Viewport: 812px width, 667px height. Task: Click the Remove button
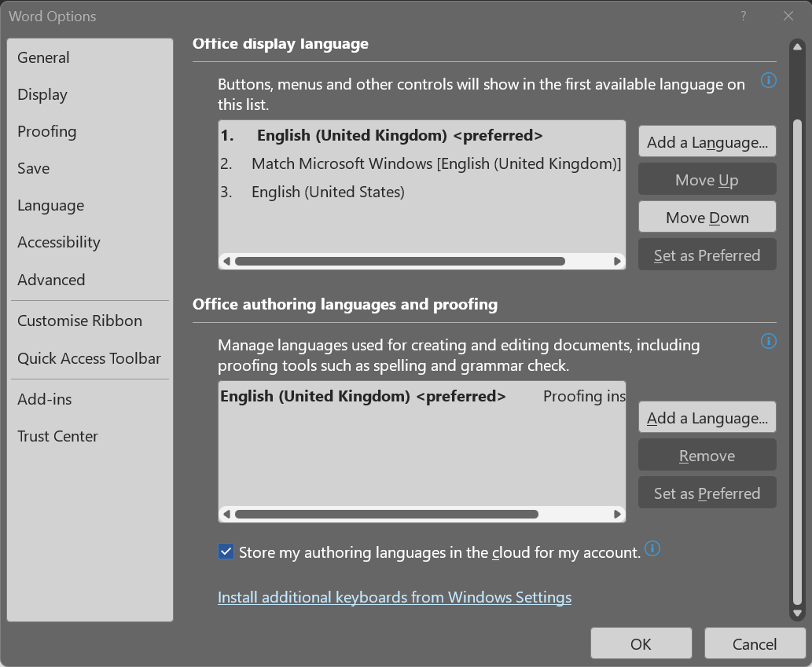click(x=707, y=456)
